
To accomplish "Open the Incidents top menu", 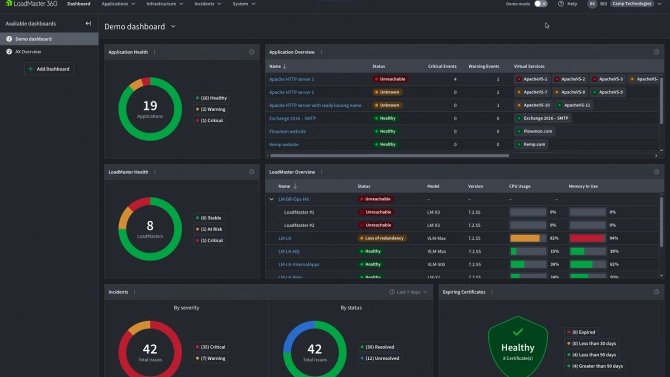I will coord(208,4).
